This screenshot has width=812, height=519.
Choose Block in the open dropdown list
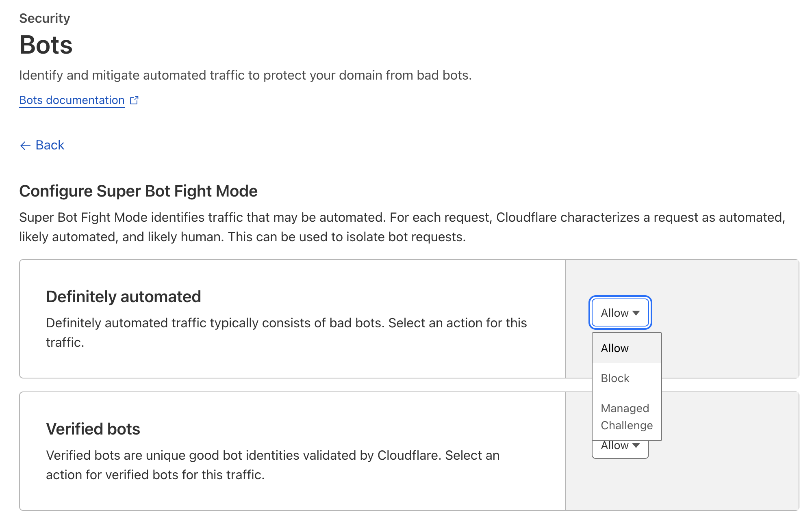[627, 378]
